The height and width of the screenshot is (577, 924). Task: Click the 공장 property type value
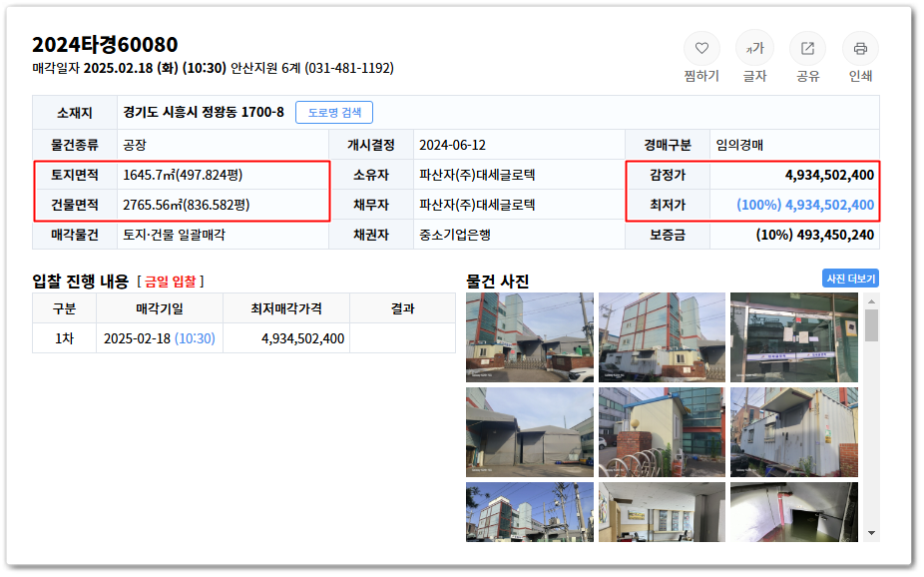(x=135, y=145)
